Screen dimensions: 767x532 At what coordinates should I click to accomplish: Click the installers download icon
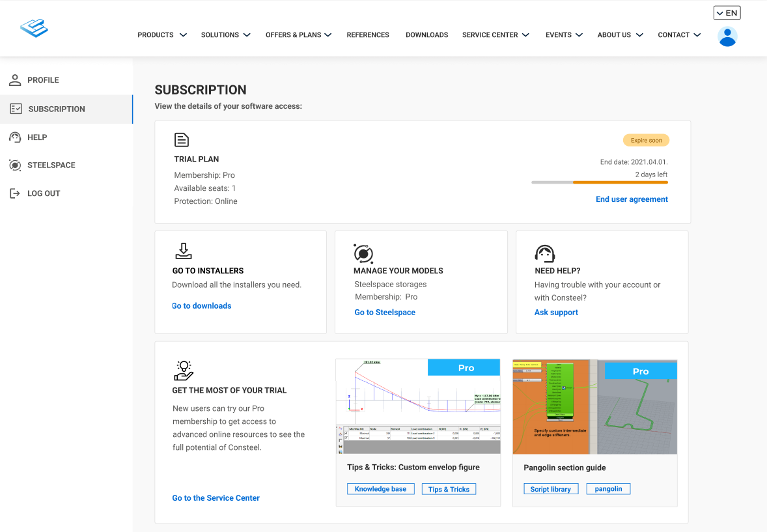184,251
